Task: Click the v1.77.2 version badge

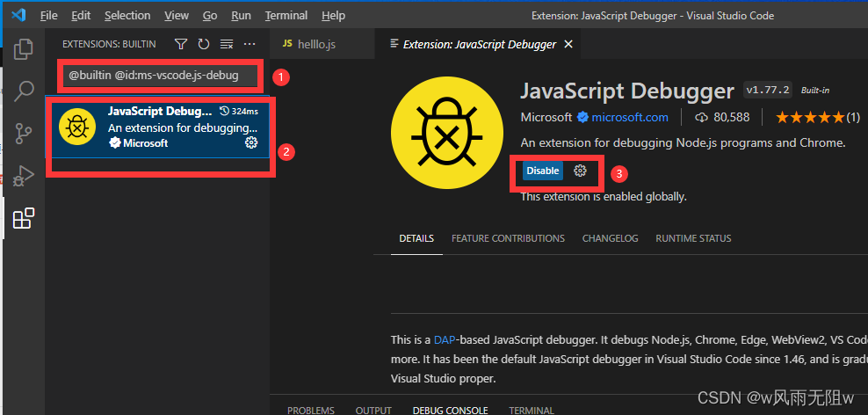Action: pyautogui.click(x=768, y=90)
